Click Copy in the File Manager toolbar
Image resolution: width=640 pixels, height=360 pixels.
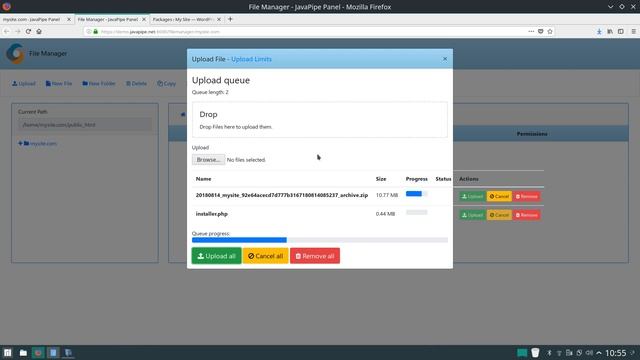click(x=167, y=84)
